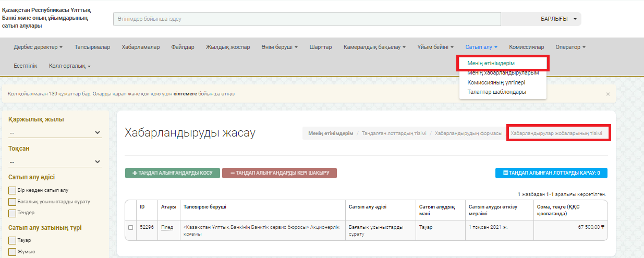Open the Таңдап алынған лоттарды қарау list

point(551,173)
